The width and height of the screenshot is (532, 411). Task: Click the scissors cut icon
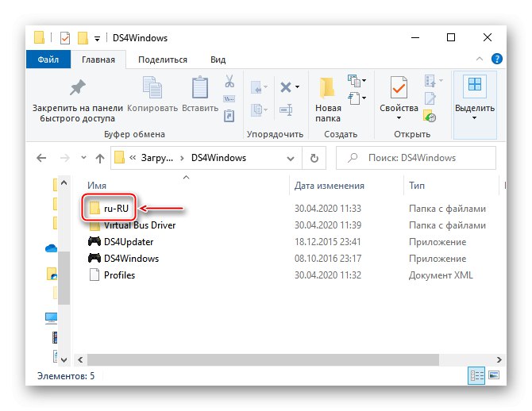click(x=229, y=82)
